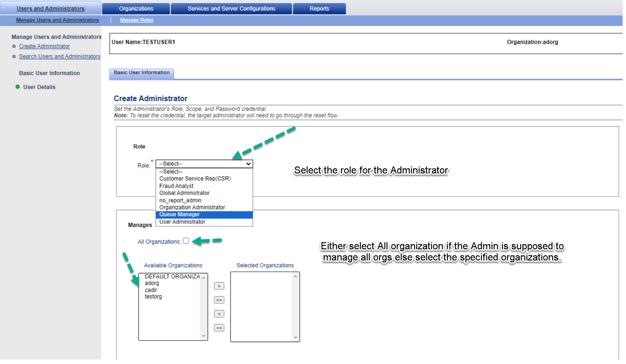Screen dimensions: 626x364
Task: Click scroll-down arrow in Available Organizations list
Action: (x=203, y=336)
